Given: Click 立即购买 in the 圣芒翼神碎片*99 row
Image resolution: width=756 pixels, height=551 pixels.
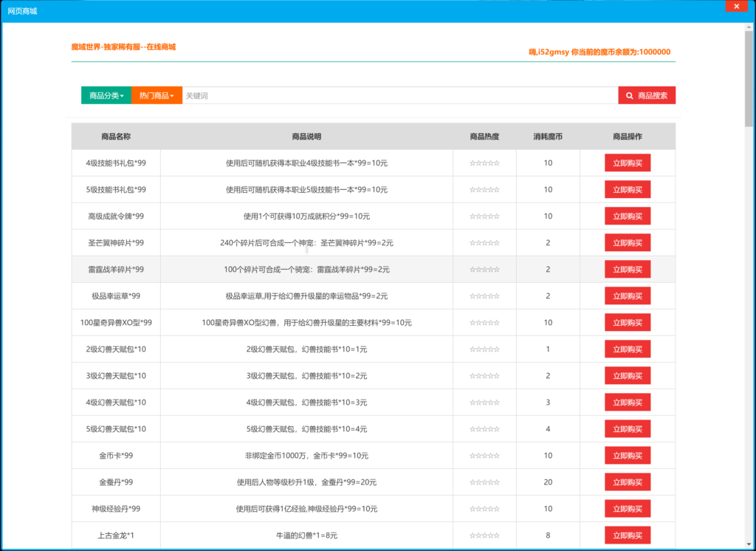Looking at the screenshot, I should tap(628, 243).
